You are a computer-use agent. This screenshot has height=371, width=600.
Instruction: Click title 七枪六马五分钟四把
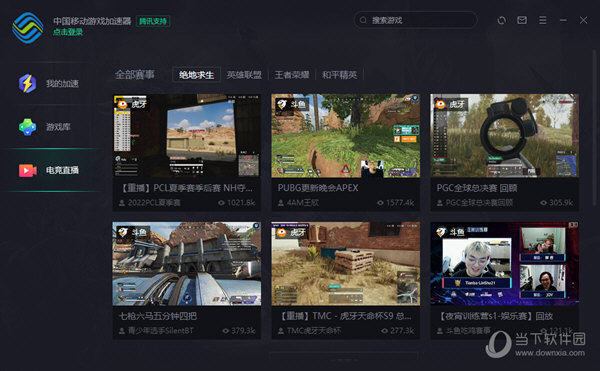coord(158,316)
